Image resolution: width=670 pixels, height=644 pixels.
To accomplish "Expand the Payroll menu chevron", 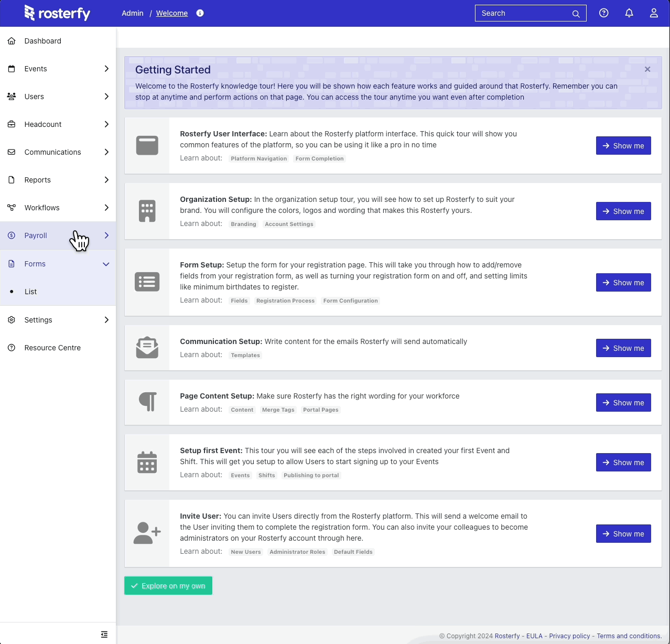I will (x=106, y=235).
